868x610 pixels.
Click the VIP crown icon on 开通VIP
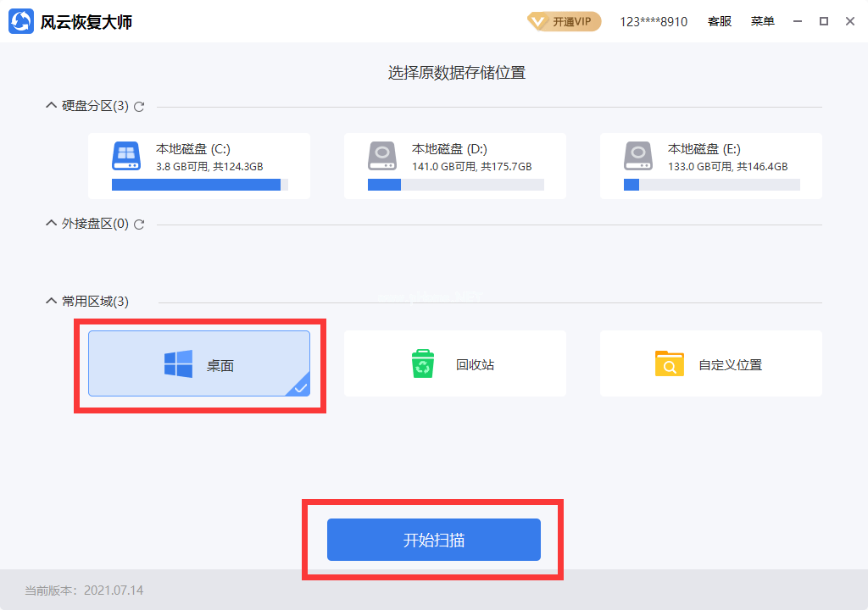point(540,21)
